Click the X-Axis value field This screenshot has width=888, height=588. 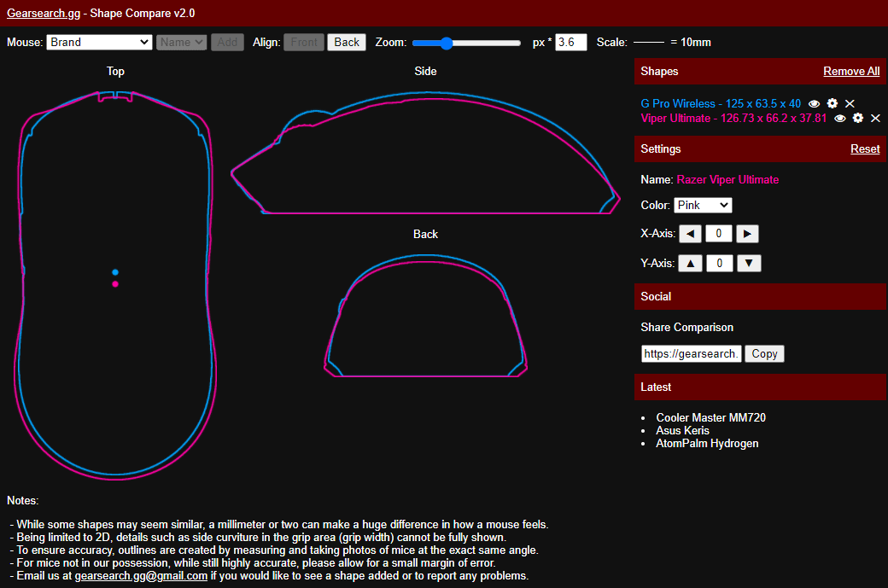coord(719,234)
